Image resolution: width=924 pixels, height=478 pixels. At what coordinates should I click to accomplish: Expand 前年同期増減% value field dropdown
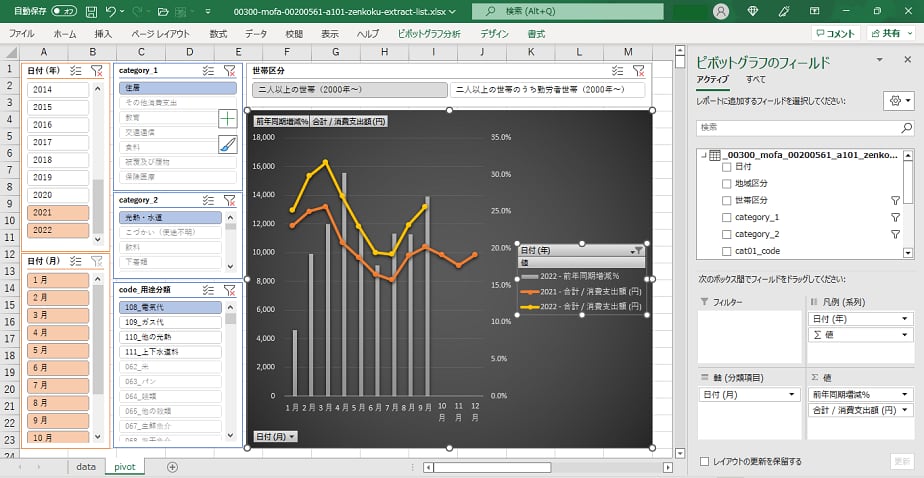pos(904,394)
